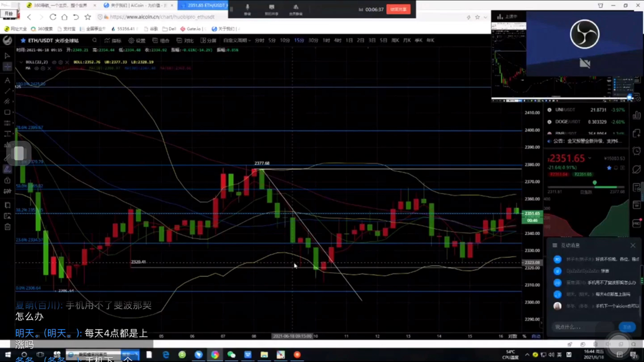Click the bookmark icon in left toolbar

pyautogui.click(x=7, y=205)
